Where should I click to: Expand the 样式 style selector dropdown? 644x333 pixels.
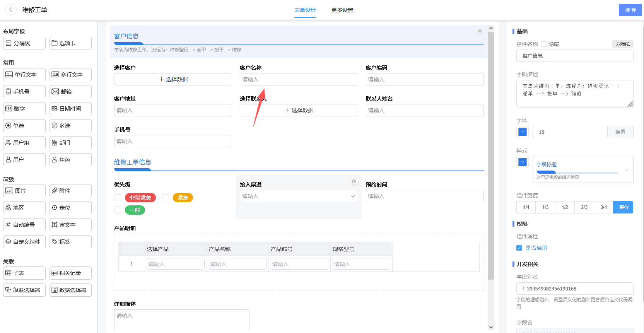583,169
